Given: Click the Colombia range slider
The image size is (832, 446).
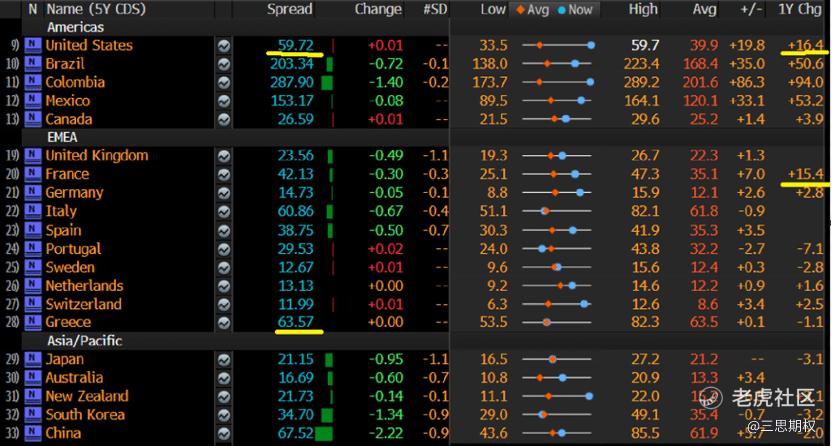Looking at the screenshot, I should [557, 83].
